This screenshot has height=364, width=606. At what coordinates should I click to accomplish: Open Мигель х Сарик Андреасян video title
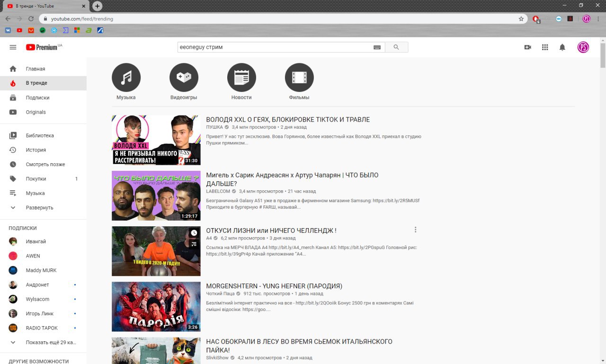click(292, 179)
